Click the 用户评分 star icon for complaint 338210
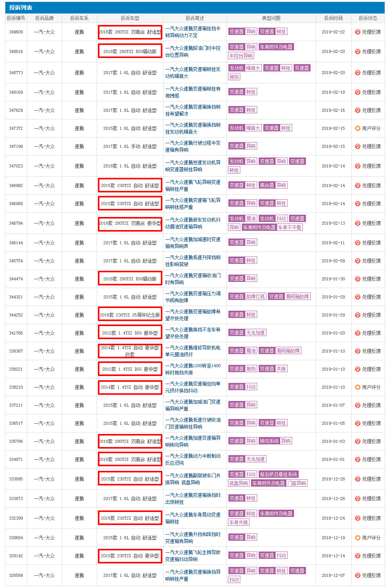This screenshot has width=390, height=588. tap(357, 388)
